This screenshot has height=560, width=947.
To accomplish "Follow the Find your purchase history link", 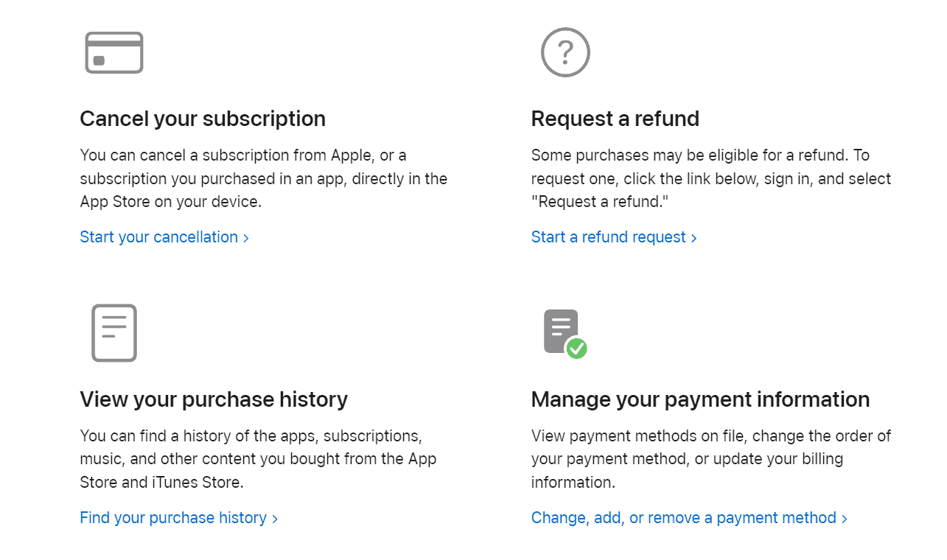I will tap(178, 518).
